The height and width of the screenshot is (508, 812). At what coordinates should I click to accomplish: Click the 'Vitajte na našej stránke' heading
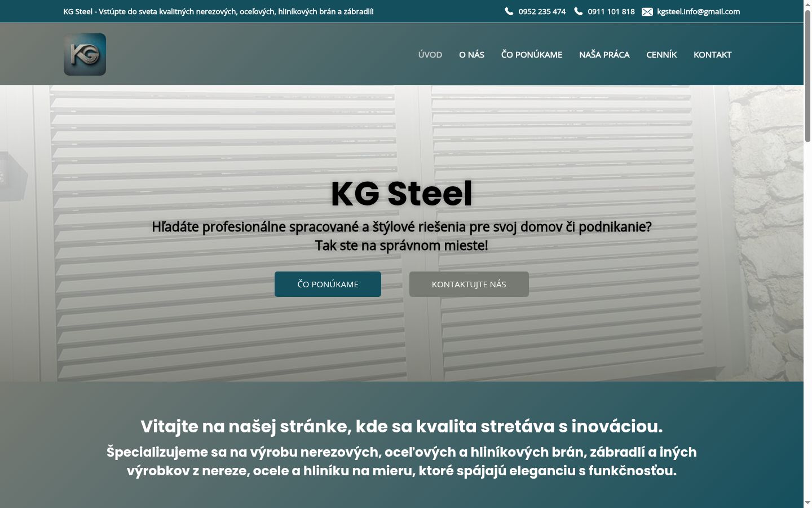(401, 426)
